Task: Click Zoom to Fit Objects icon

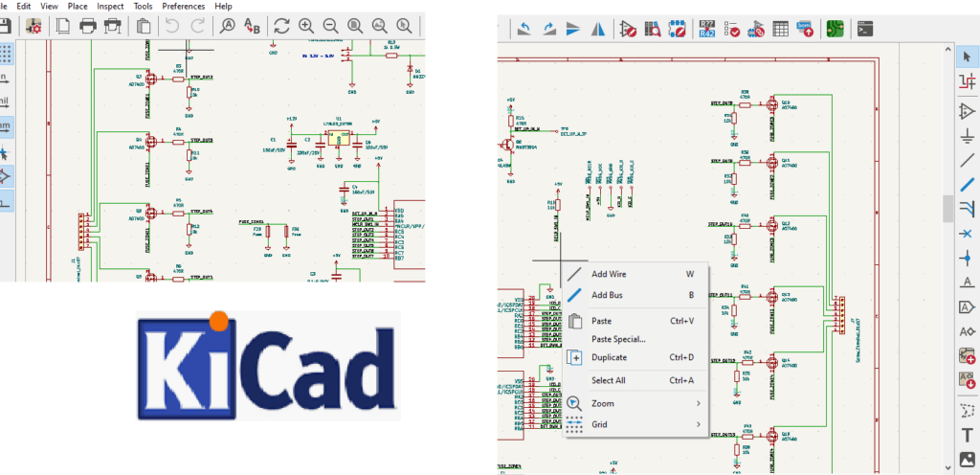Action: click(x=379, y=26)
